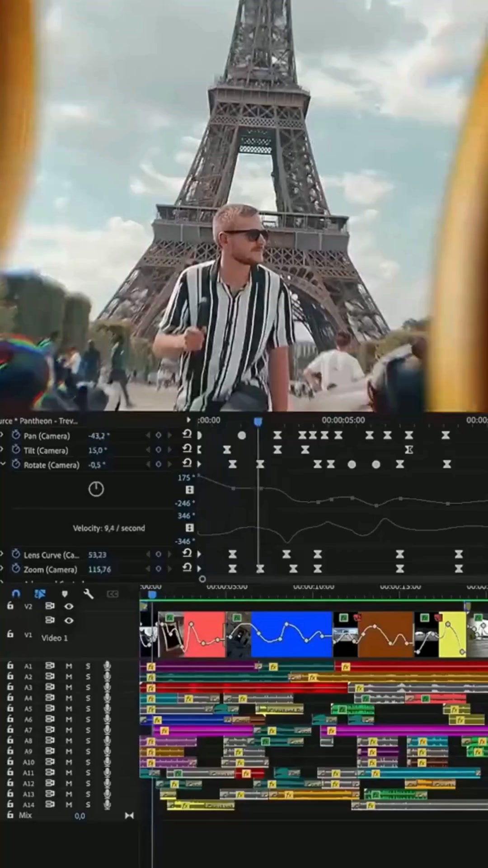Solo audio track A5

88,709
